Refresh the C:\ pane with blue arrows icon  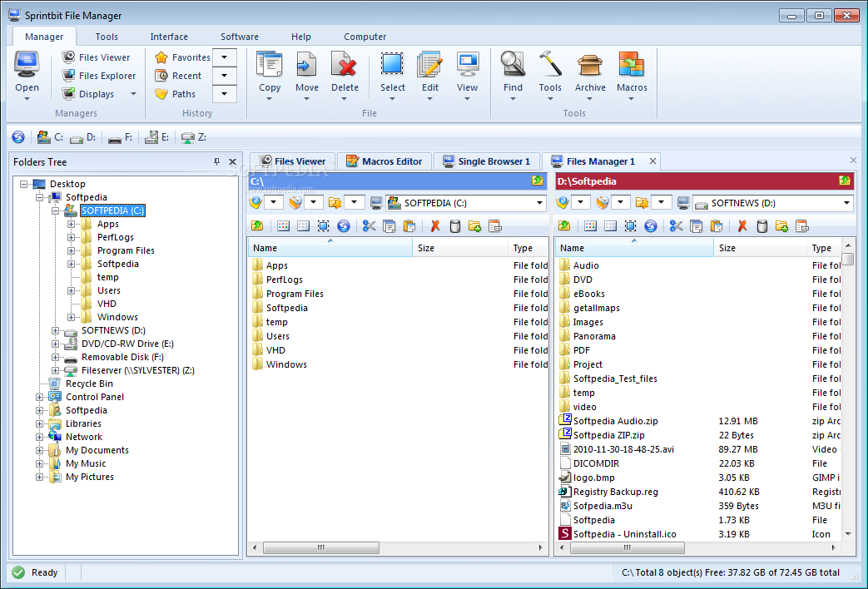tap(343, 225)
